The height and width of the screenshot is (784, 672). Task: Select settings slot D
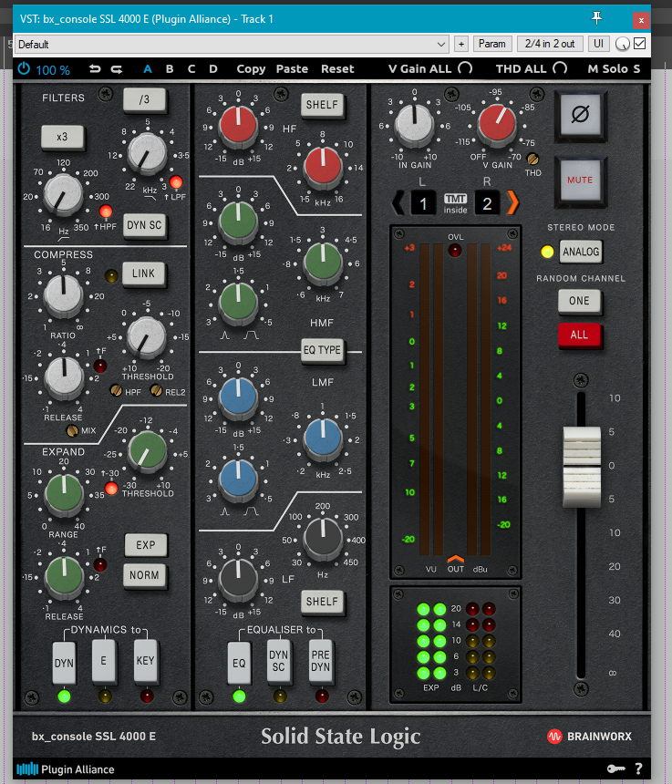click(x=213, y=69)
